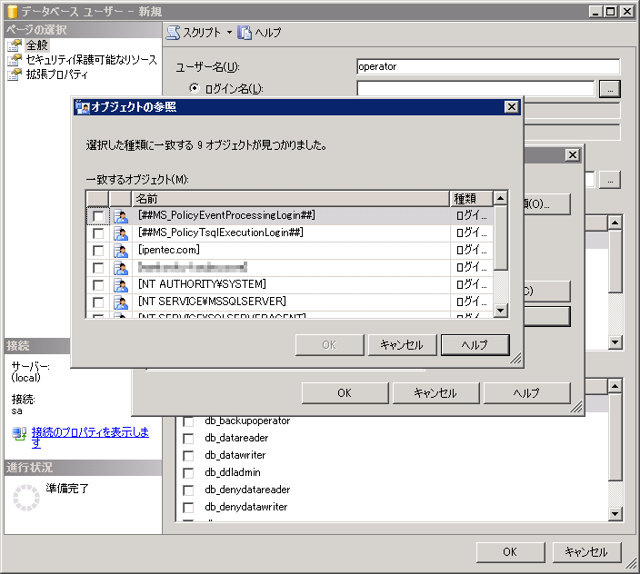Viewport: 640px width, 574px height.
Task: Select the [NT AUTHORITY¥SYSTEM] row text
Action: [202, 284]
